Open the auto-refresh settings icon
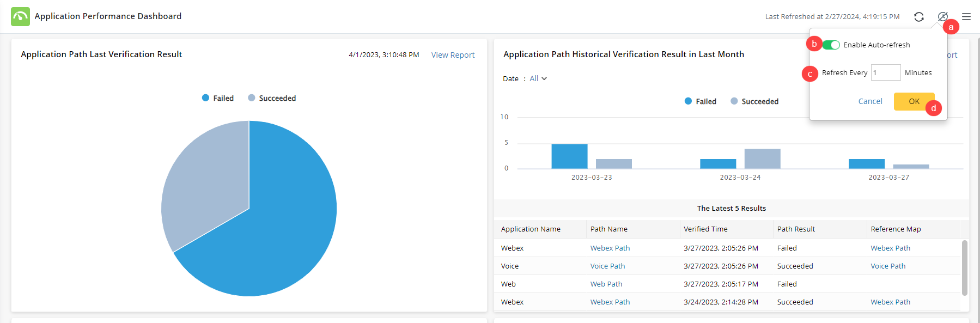The image size is (980, 323). click(x=942, y=17)
